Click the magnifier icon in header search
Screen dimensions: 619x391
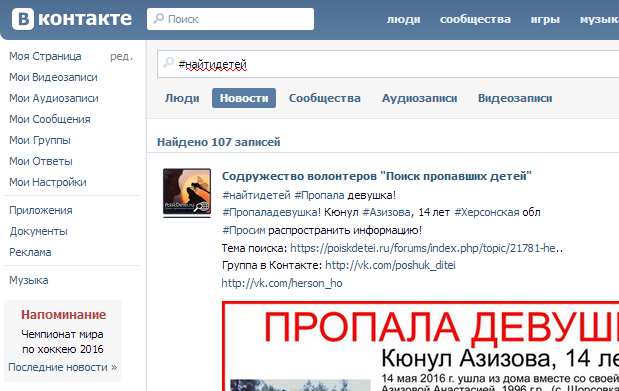pyautogui.click(x=159, y=18)
